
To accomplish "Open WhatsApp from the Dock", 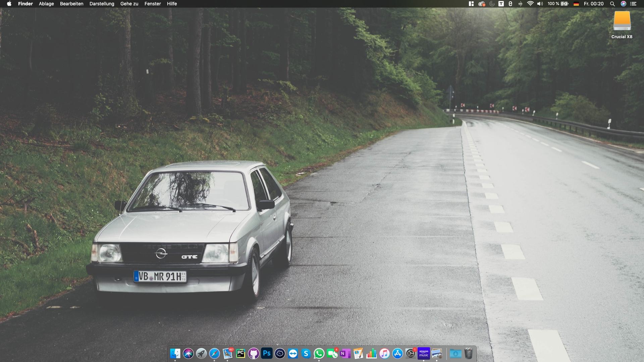I will click(x=319, y=353).
